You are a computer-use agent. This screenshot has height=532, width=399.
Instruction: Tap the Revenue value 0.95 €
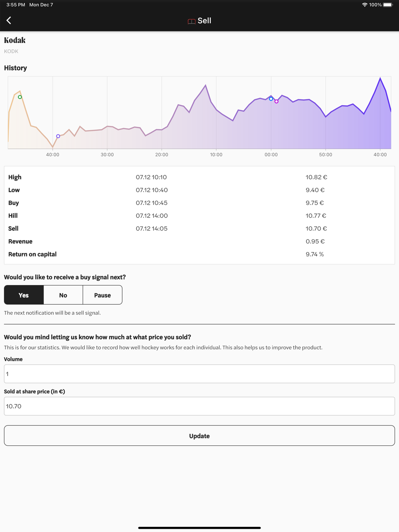click(315, 241)
